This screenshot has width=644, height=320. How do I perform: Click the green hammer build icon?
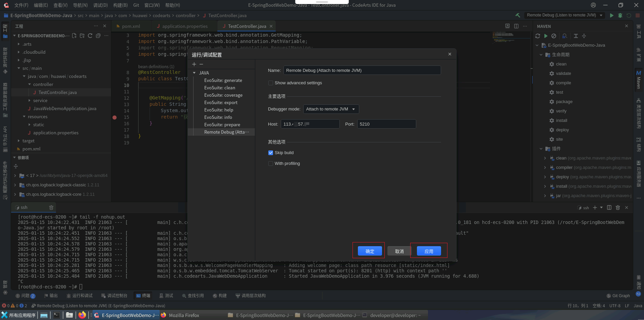(518, 15)
